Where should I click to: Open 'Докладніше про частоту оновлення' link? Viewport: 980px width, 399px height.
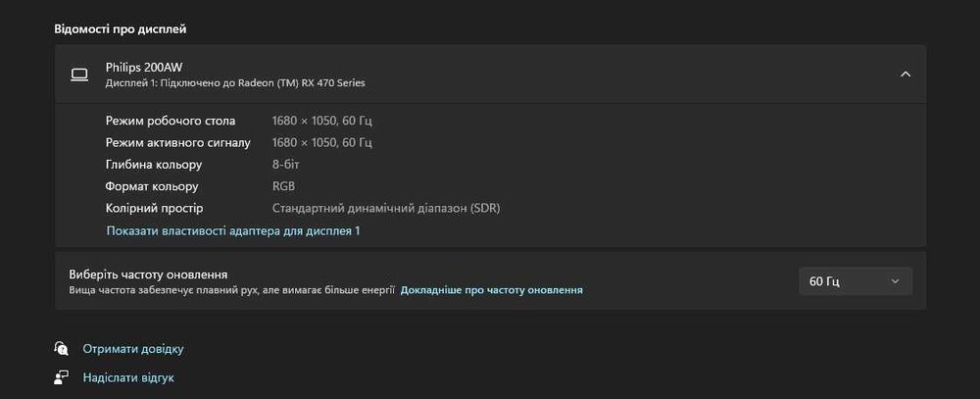pyautogui.click(x=491, y=290)
